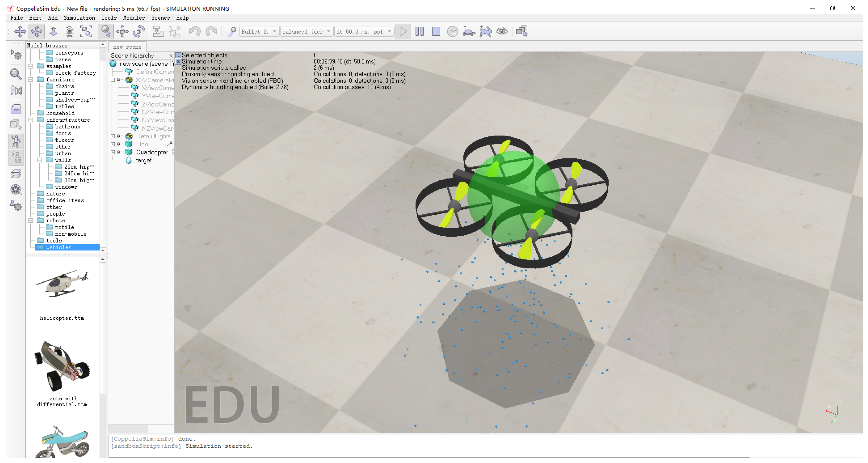
Task: Select the camera pan tool
Action: [20, 32]
